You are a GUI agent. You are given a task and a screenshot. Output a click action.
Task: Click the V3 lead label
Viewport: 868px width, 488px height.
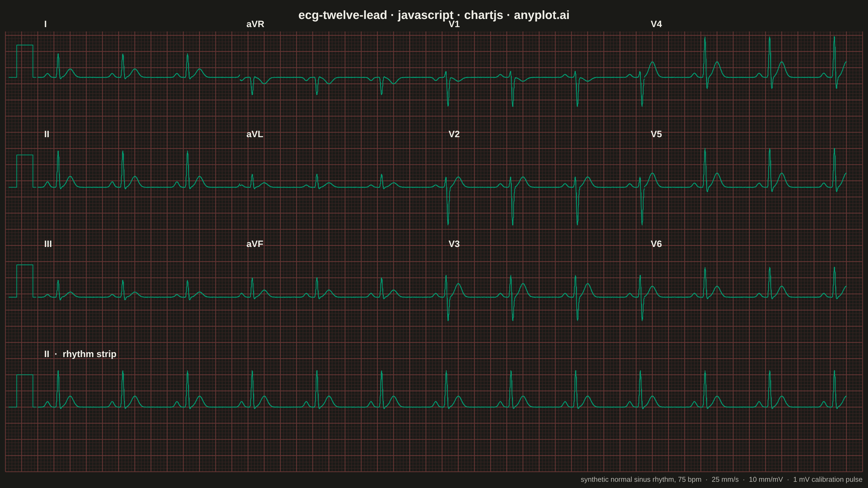click(x=454, y=244)
